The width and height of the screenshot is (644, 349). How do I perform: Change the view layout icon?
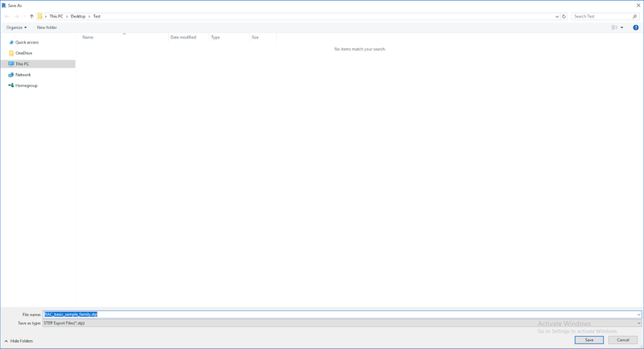click(x=614, y=27)
